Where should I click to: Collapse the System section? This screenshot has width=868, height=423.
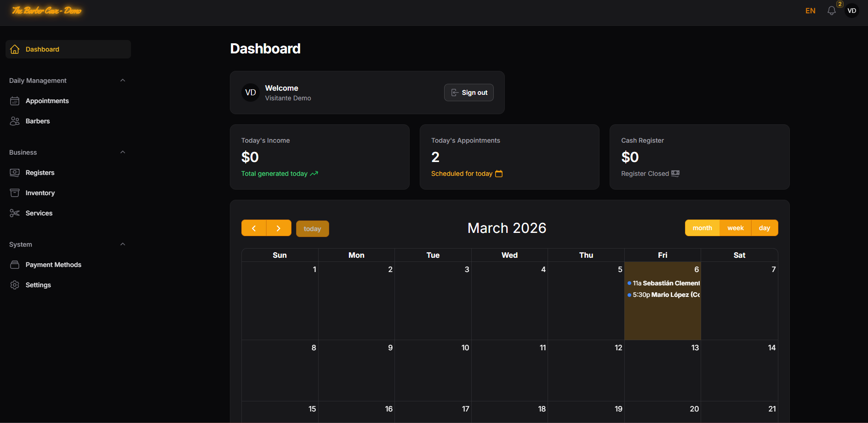pos(122,244)
